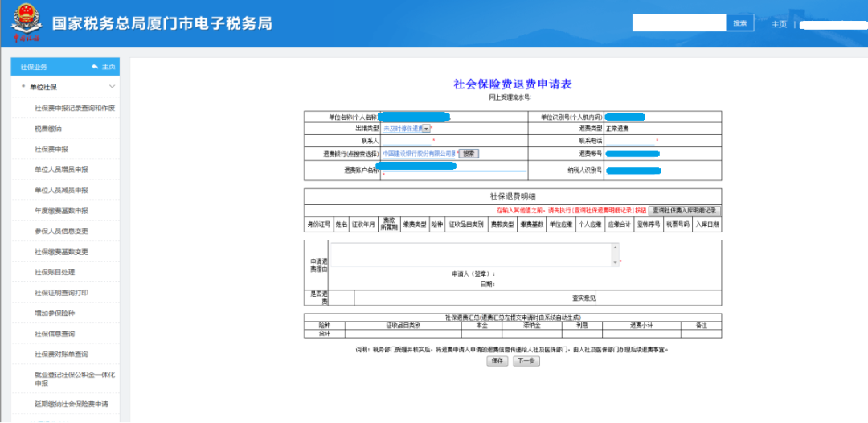The height and width of the screenshot is (423, 868).
Task: Open 社保费申报记录查询和作废 in sidebar
Action: click(x=75, y=108)
